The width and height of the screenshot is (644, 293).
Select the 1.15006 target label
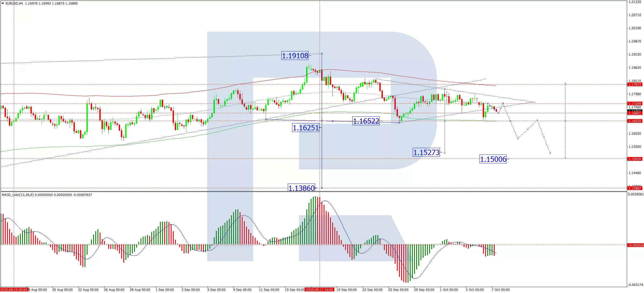(493, 159)
